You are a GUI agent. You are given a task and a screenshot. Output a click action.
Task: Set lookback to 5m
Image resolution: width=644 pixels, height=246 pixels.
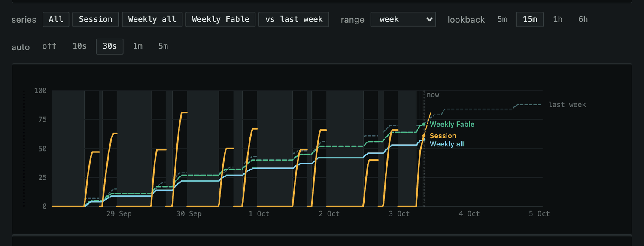tap(502, 19)
